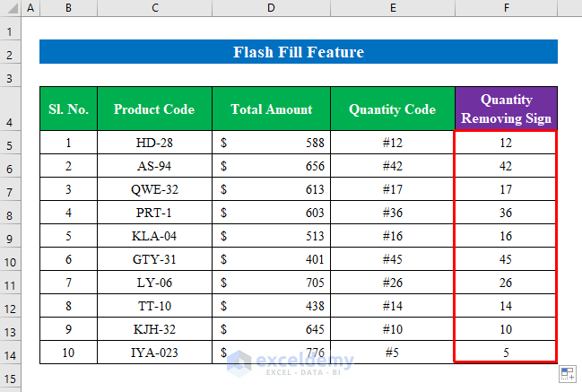Click the Quantity Removing Sign header cell

tap(506, 109)
